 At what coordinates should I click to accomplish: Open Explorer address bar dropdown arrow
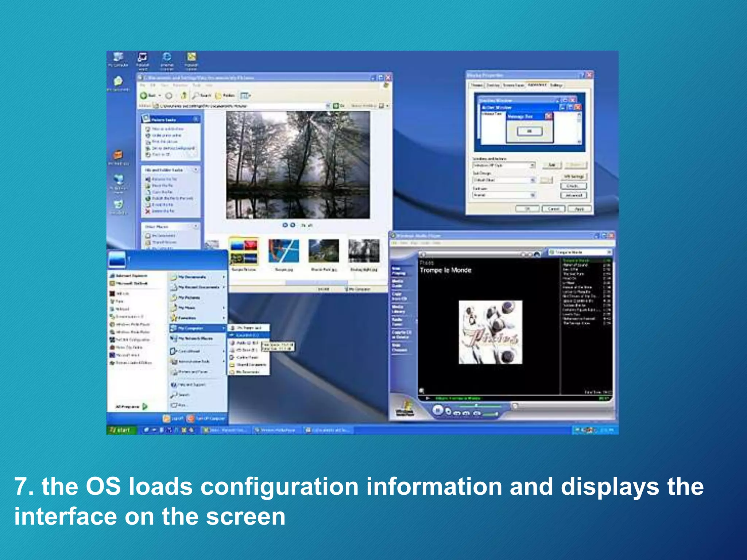(328, 106)
